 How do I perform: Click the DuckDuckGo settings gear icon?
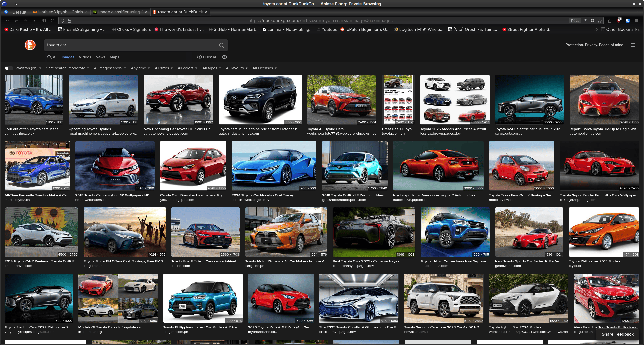click(x=225, y=57)
